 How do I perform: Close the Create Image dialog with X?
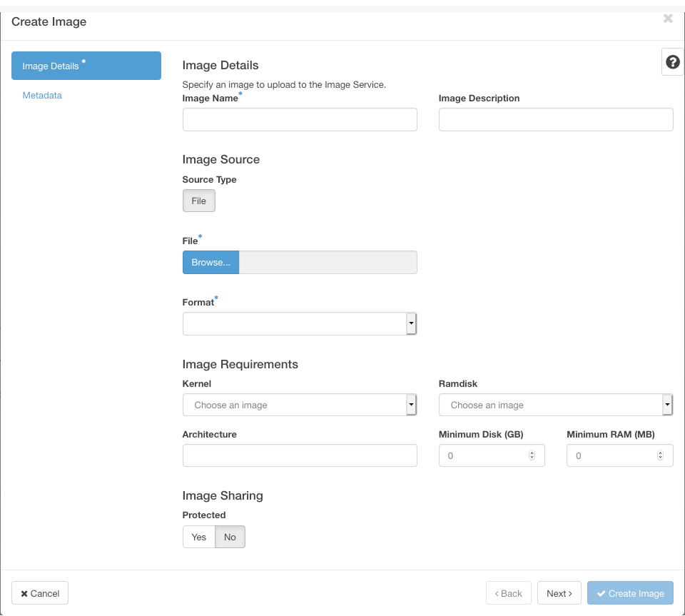pyautogui.click(x=668, y=19)
